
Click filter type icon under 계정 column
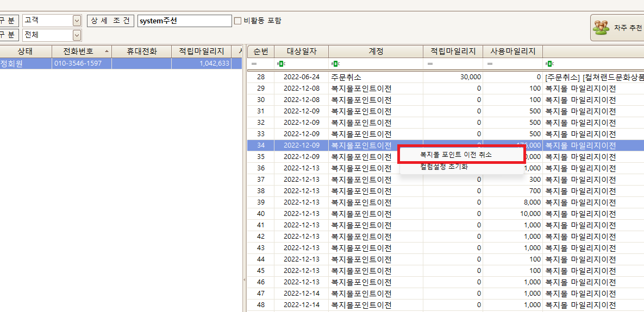click(x=335, y=64)
